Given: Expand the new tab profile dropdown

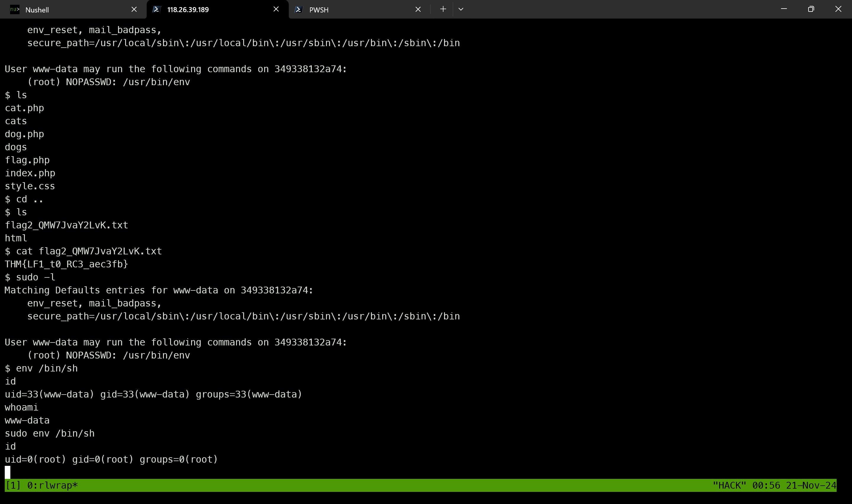Looking at the screenshot, I should [x=461, y=9].
